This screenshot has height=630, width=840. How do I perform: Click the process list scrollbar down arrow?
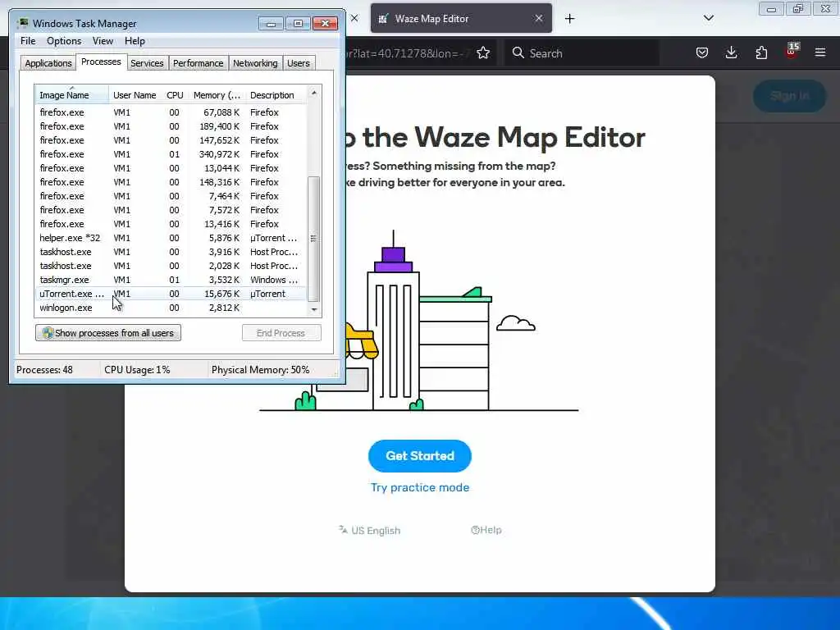314,309
